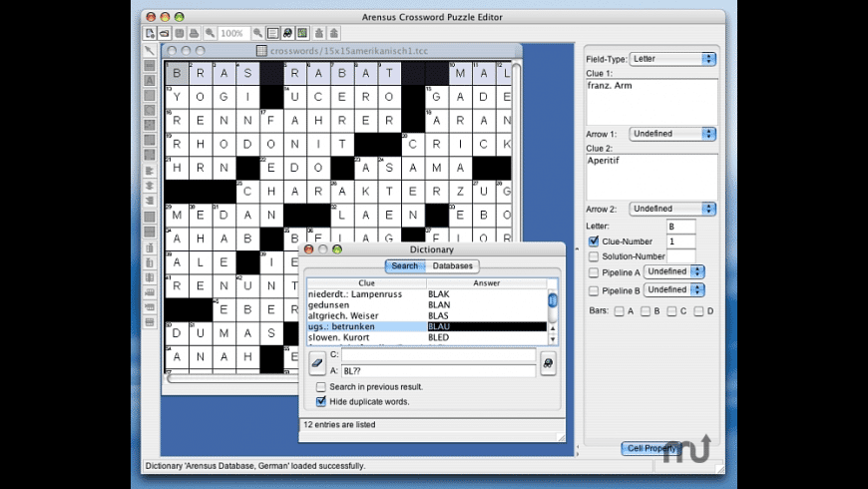Click into Clue 2 text area 'Aperitif'
868x489 pixels.
click(651, 178)
